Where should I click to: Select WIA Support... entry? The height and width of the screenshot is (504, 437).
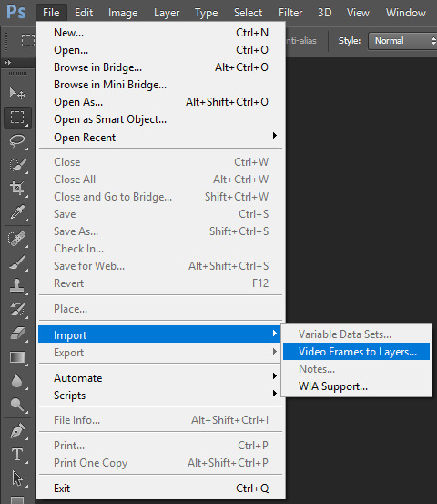[x=356, y=386]
